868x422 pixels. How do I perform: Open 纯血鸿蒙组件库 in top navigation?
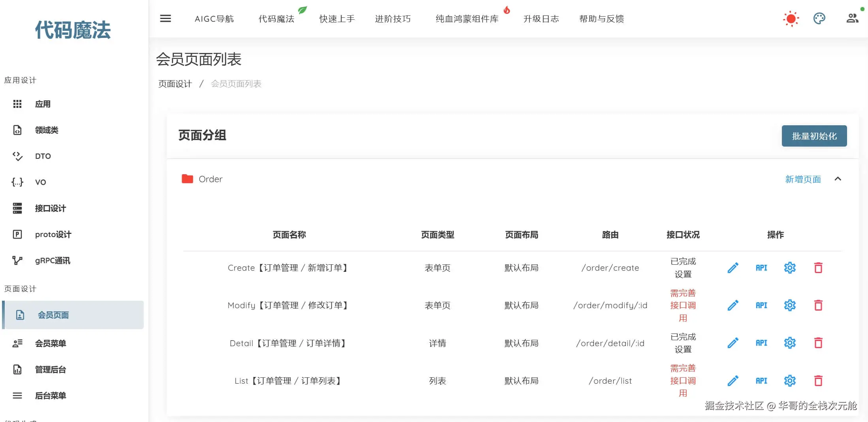point(467,19)
